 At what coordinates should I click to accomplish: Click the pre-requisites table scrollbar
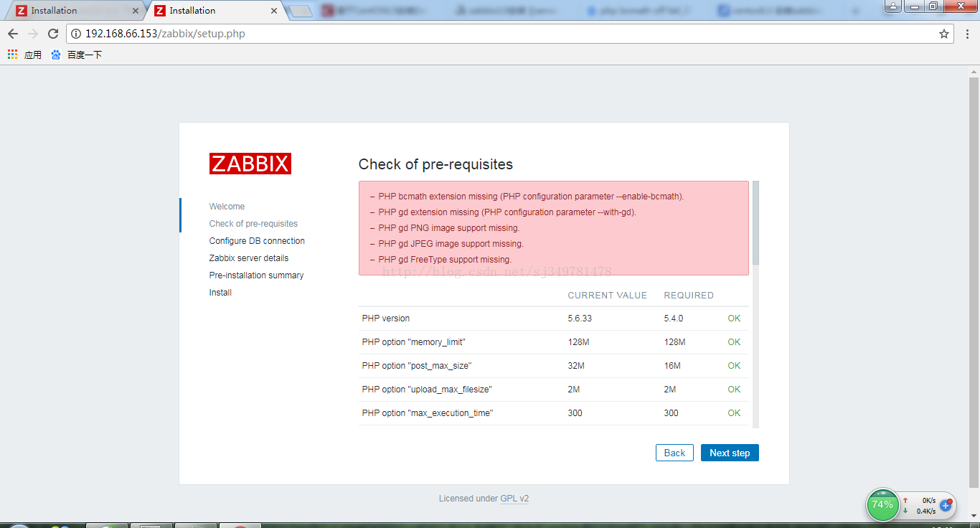pos(755,222)
